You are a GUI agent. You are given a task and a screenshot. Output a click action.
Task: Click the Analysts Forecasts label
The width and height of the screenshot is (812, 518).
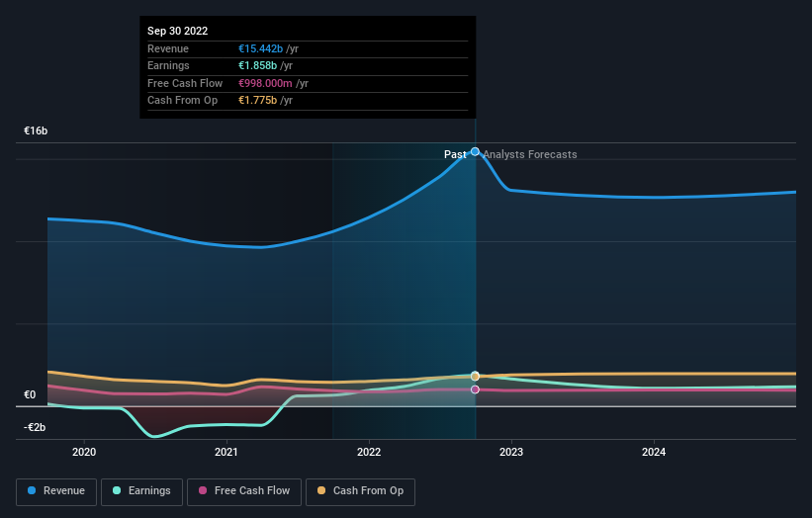(x=530, y=154)
